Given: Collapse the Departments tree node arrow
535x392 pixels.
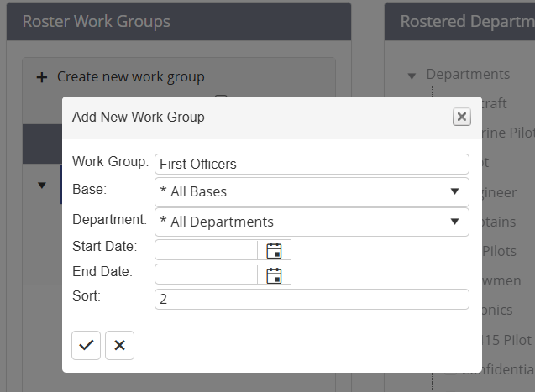Looking at the screenshot, I should click(x=412, y=76).
